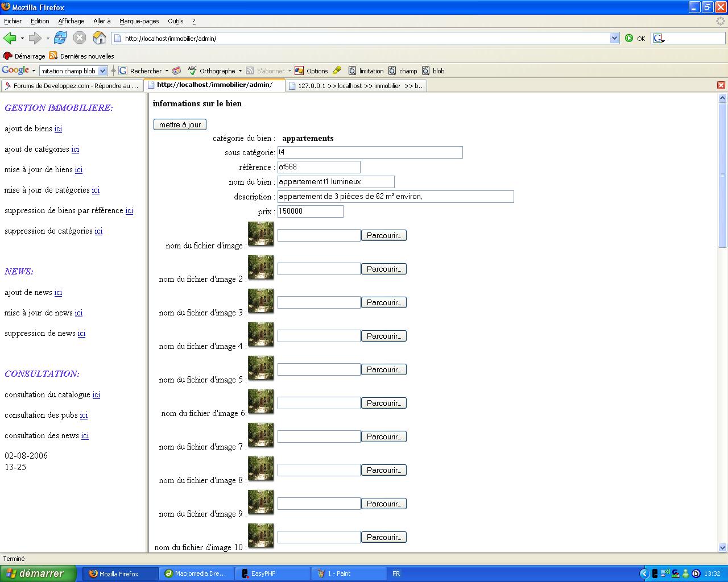Open the Edition menu
This screenshot has height=582, width=728.
coord(40,21)
